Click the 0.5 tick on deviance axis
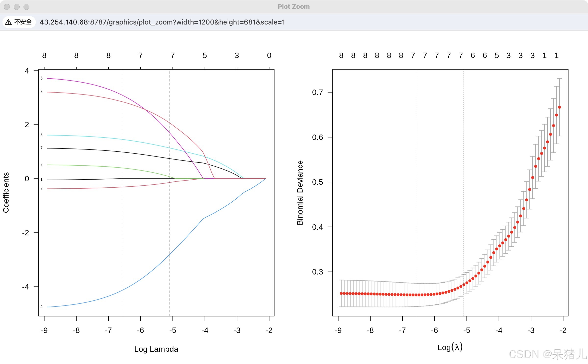Viewport: 588px width, 364px height. [x=318, y=182]
